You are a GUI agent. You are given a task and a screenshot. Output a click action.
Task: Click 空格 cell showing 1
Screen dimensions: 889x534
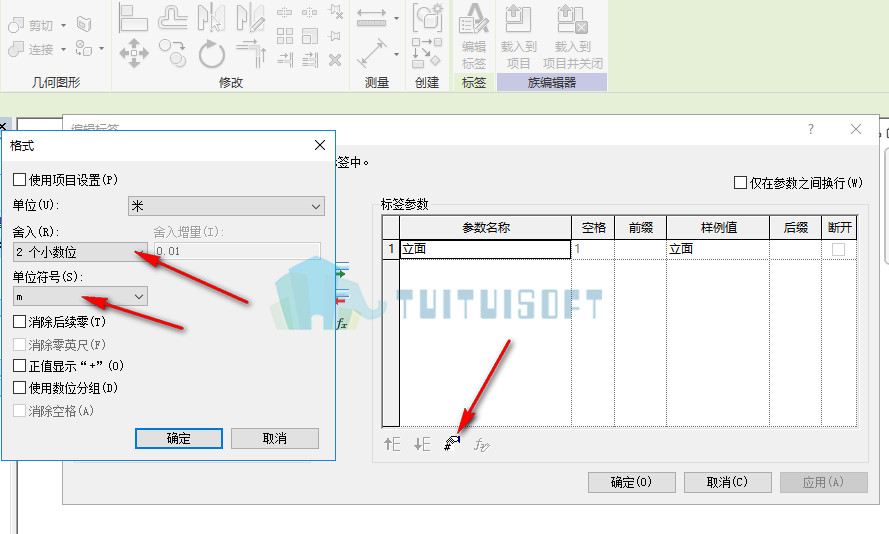pyautogui.click(x=592, y=249)
